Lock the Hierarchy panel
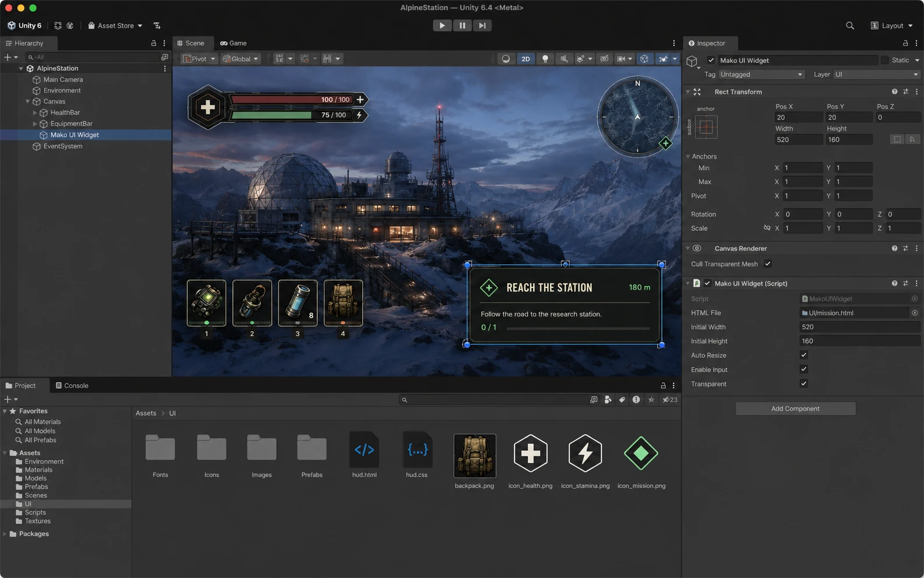924x578 pixels. click(x=154, y=43)
